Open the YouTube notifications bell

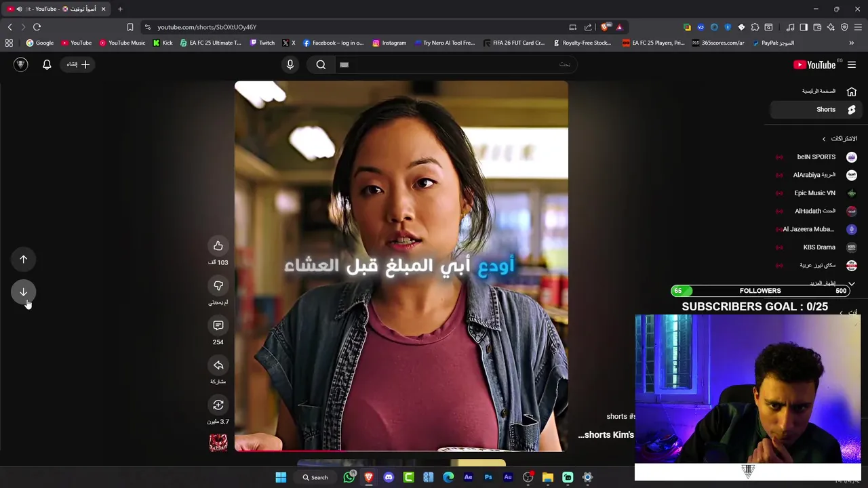[x=47, y=64]
